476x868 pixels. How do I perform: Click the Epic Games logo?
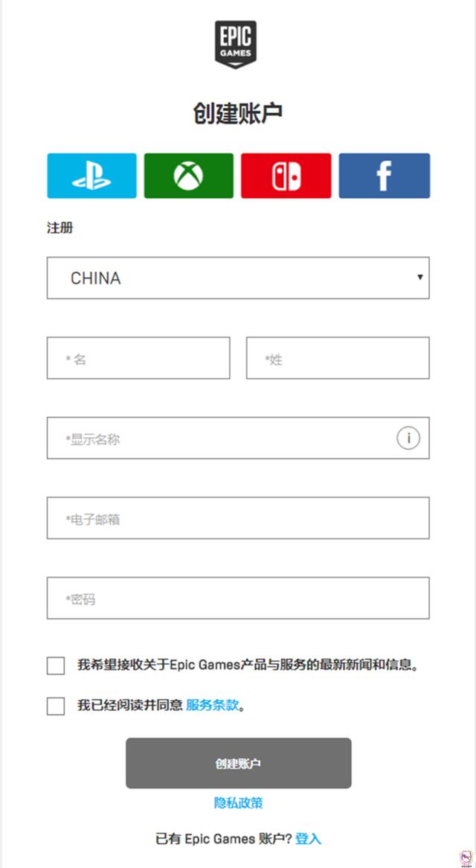237,45
